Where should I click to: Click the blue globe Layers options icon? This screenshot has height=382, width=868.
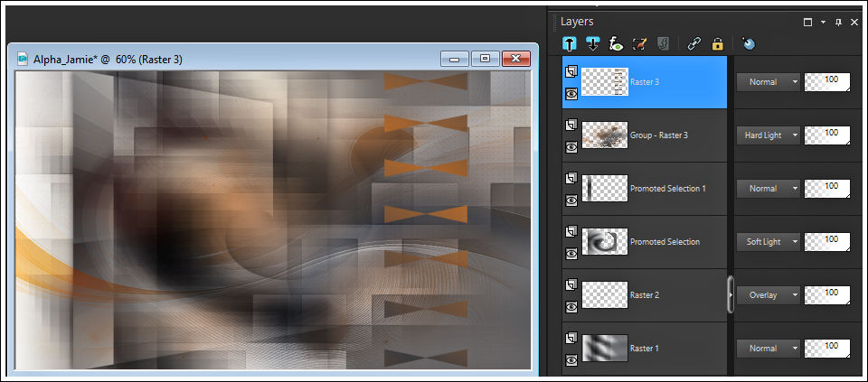(749, 43)
